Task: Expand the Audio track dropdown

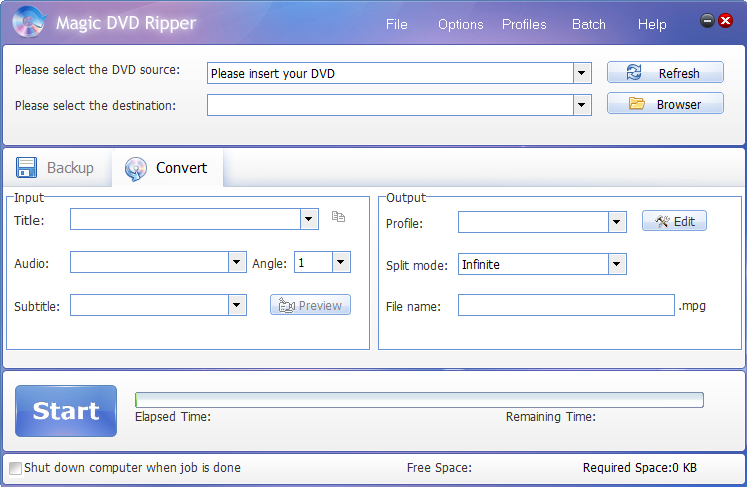Action: pyautogui.click(x=237, y=262)
